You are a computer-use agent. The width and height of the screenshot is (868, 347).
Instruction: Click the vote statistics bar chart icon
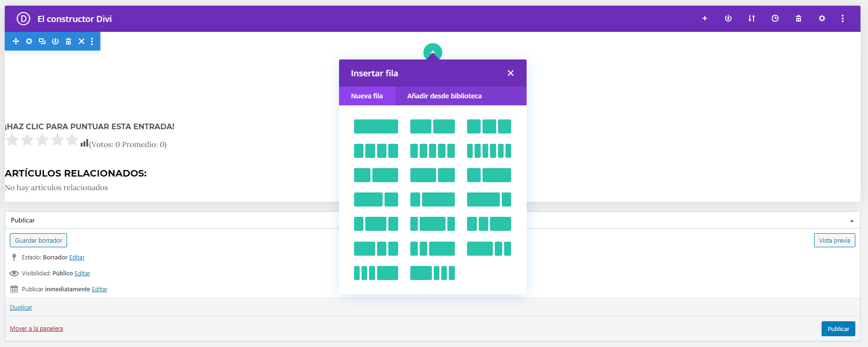pos(84,143)
